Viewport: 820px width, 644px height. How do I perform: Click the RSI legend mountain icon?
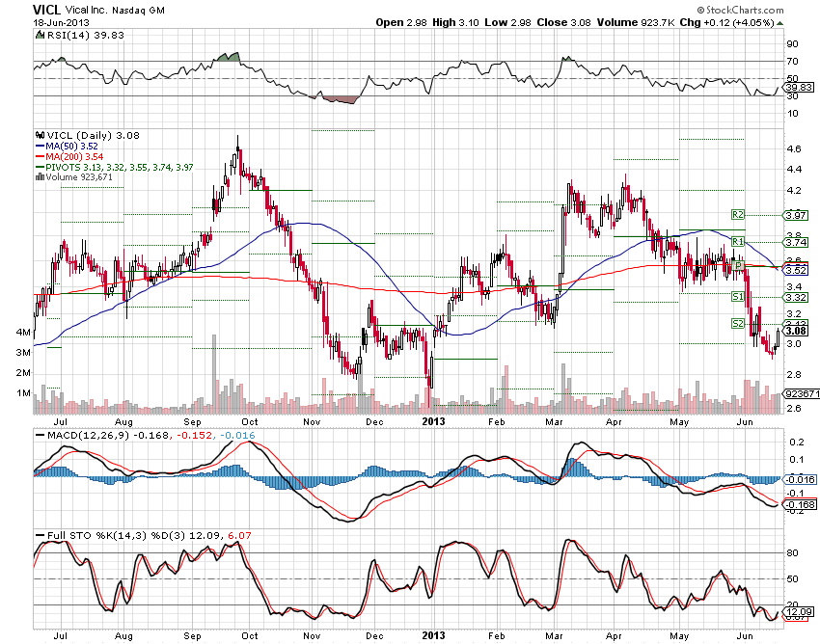[41, 35]
